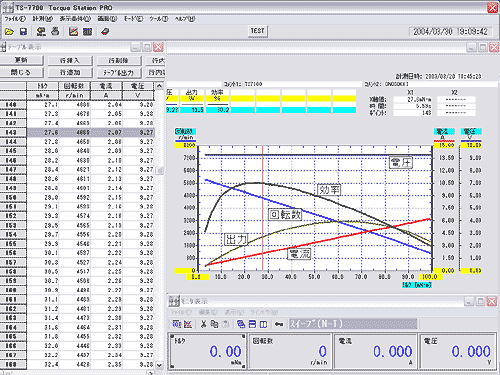Viewport: 500px width, 375px height.
Task: Open file with the folder icon
Action: point(9,32)
